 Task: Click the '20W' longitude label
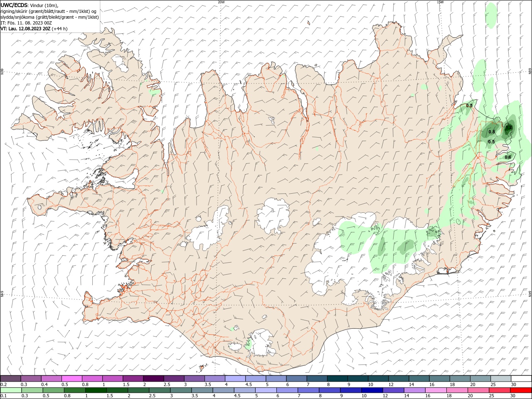coord(221,2)
